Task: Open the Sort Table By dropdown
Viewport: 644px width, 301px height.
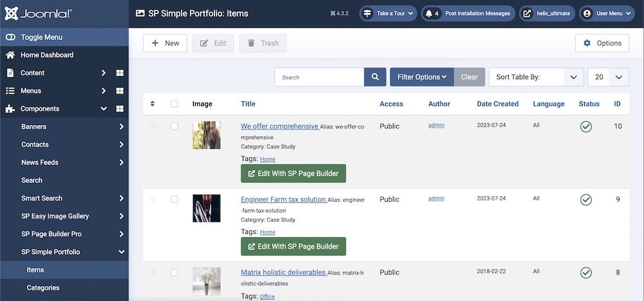Action: tap(536, 77)
